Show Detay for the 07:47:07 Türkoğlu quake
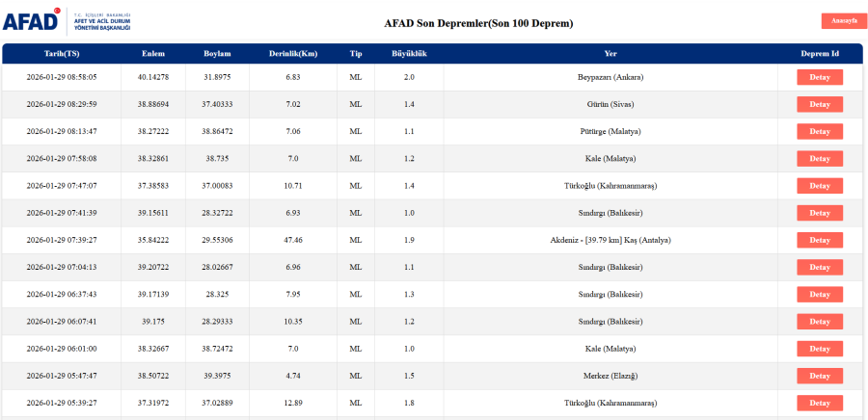868x420 pixels. coord(820,186)
